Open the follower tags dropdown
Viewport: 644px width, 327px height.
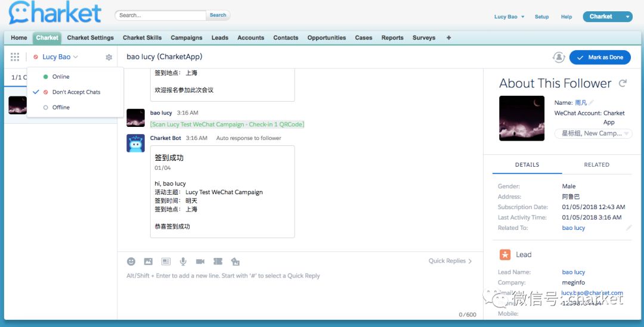pos(593,133)
